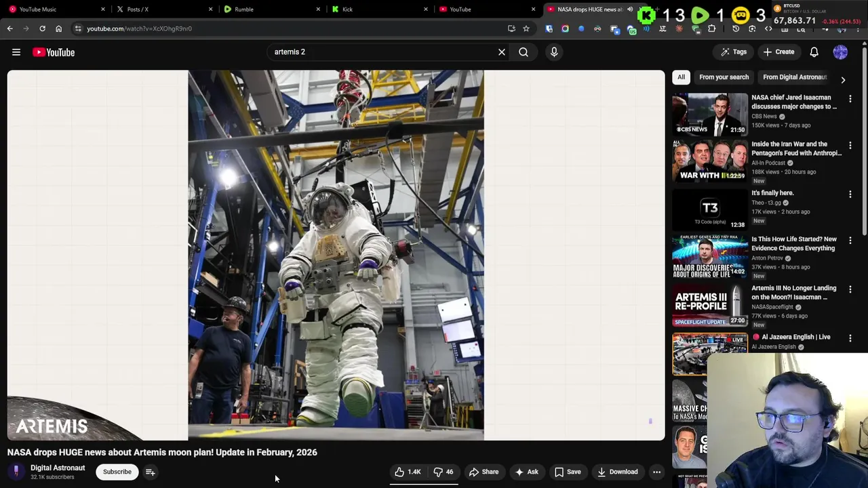
Task: Mute the playing tab via speaker icon
Action: (x=630, y=9)
